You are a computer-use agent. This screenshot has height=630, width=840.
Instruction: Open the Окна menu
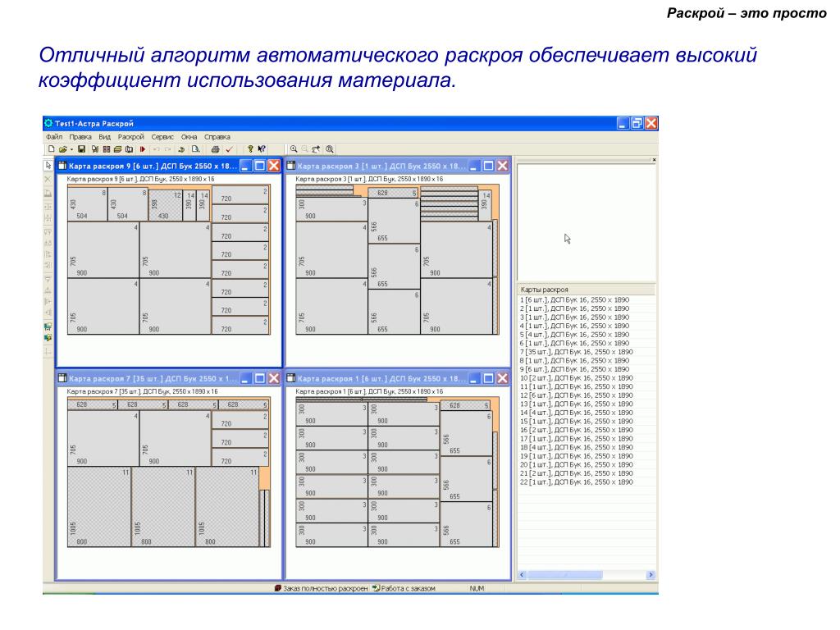click(x=189, y=137)
